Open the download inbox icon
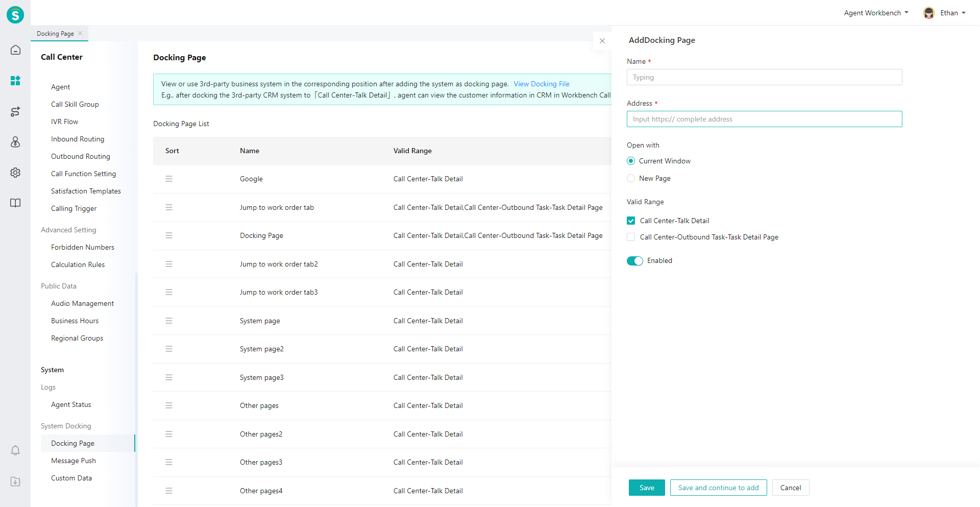This screenshot has width=980, height=507. tap(15, 481)
